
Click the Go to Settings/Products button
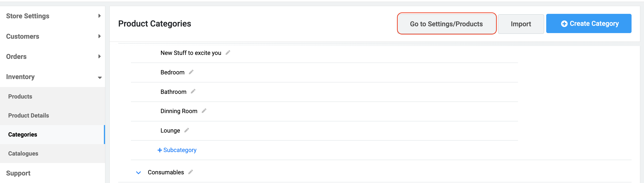point(446,24)
